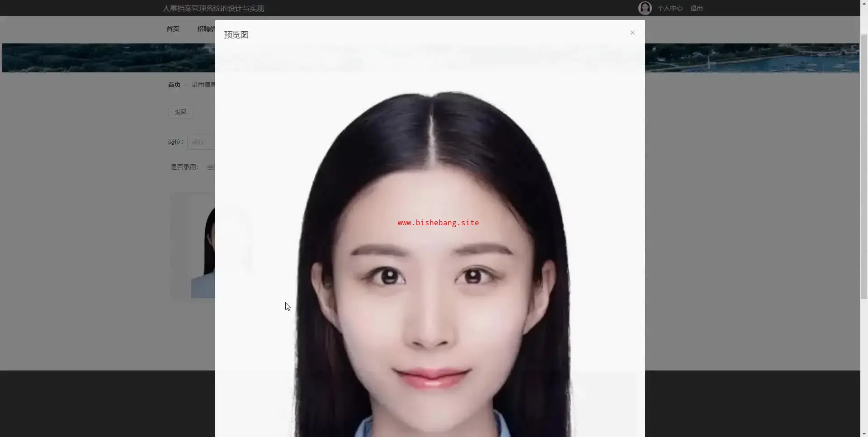Click the user avatar in the header

[645, 8]
